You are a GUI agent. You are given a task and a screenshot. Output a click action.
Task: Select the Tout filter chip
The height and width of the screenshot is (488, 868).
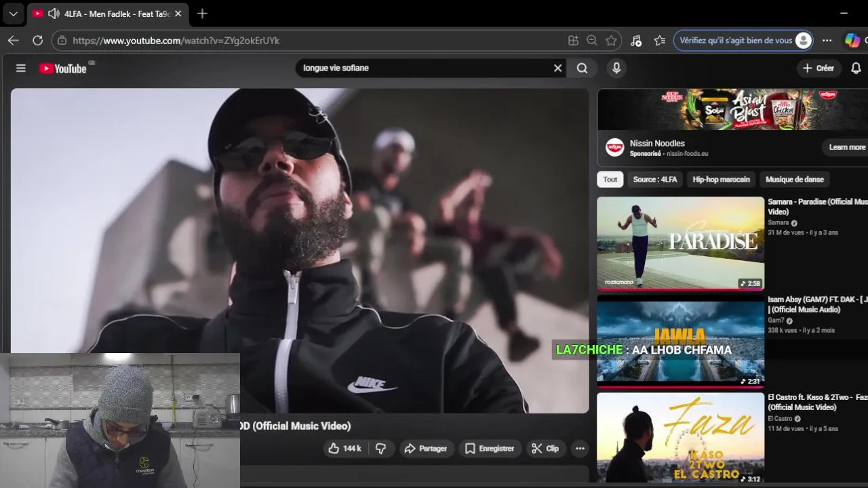[x=610, y=180]
